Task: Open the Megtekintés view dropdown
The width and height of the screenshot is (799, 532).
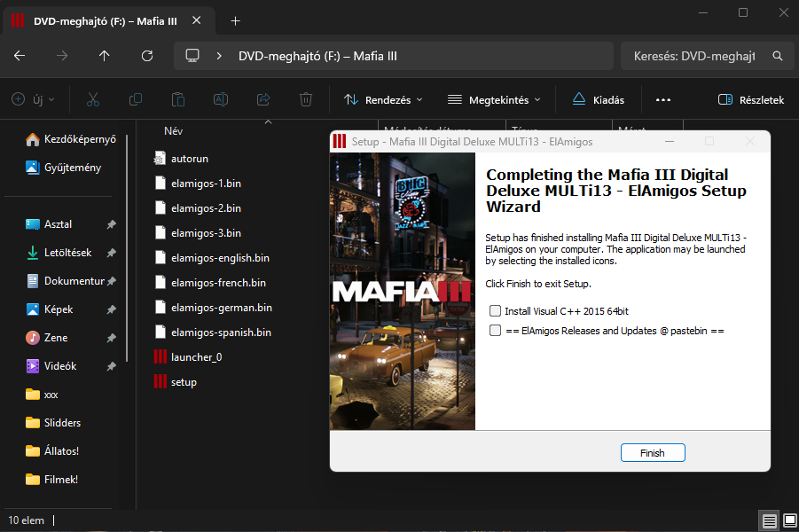Action: [494, 100]
